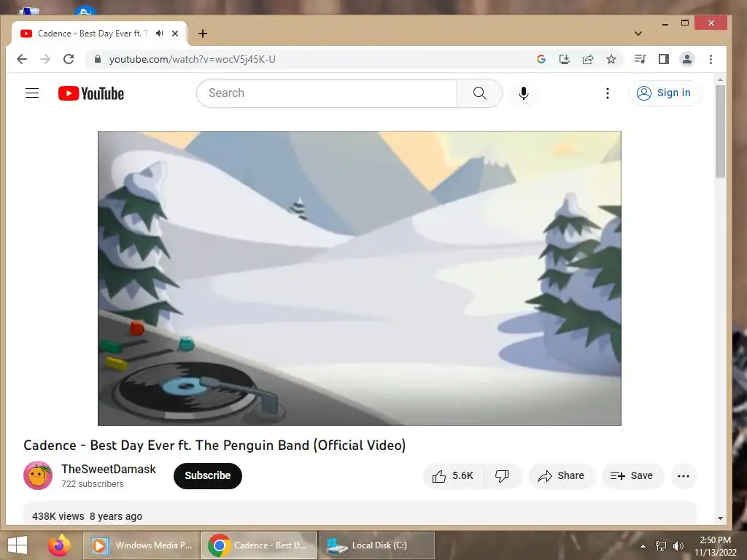Click the page scrollbar down arrow

(x=720, y=518)
